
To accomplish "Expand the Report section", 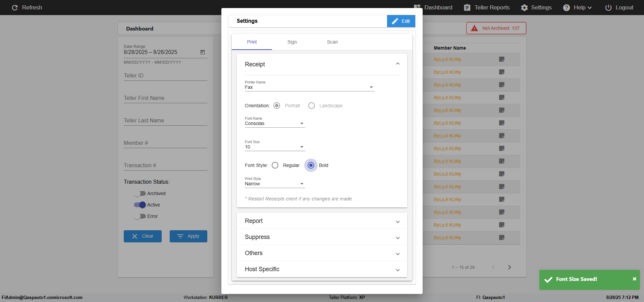I will (x=322, y=221).
